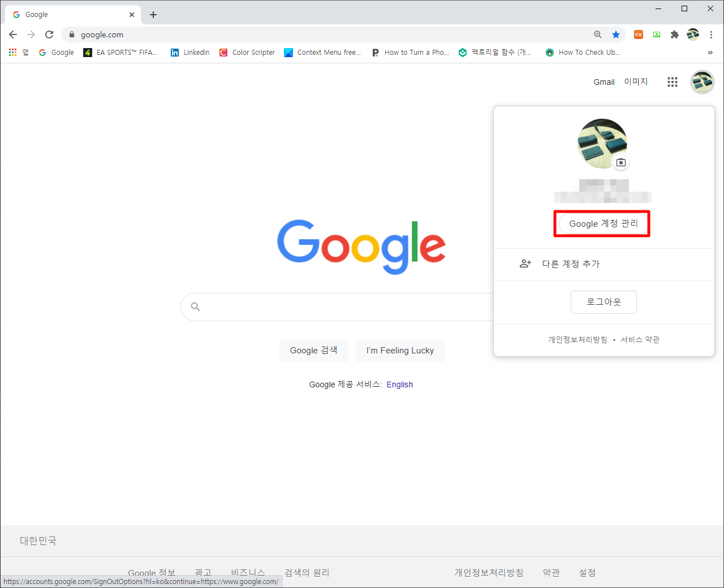Click the Google logo
724x588 pixels.
[361, 247]
